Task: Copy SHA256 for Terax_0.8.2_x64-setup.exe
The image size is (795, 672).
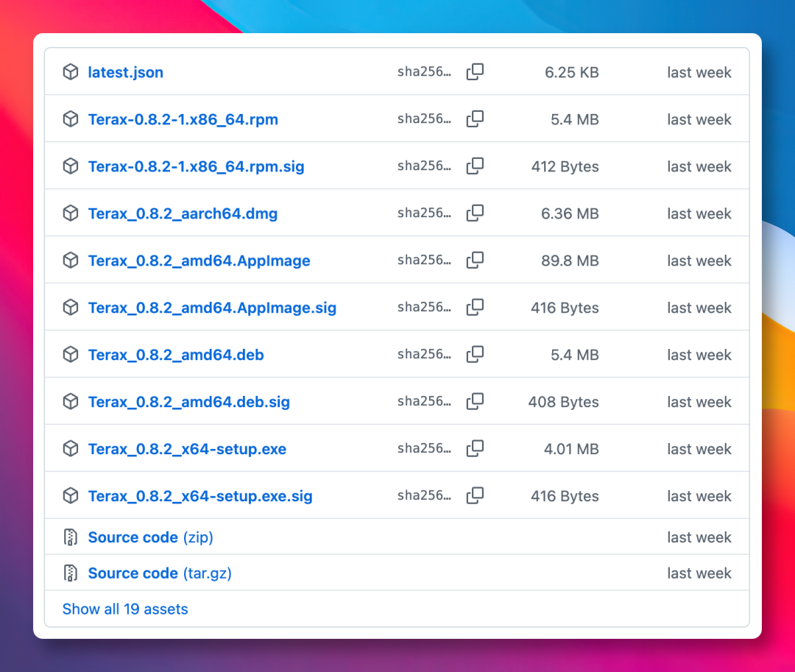Action: 475,449
